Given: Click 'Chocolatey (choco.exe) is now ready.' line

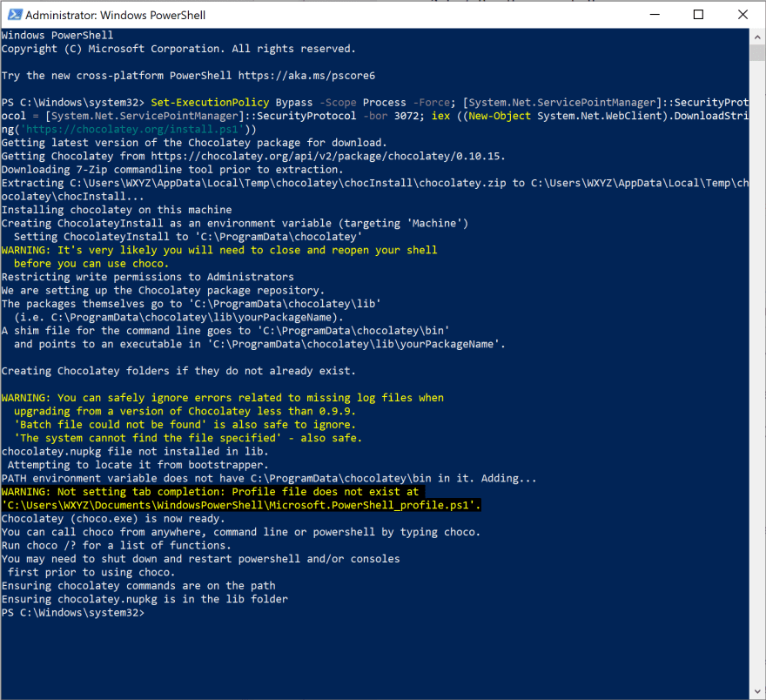Looking at the screenshot, I should (x=113, y=519).
